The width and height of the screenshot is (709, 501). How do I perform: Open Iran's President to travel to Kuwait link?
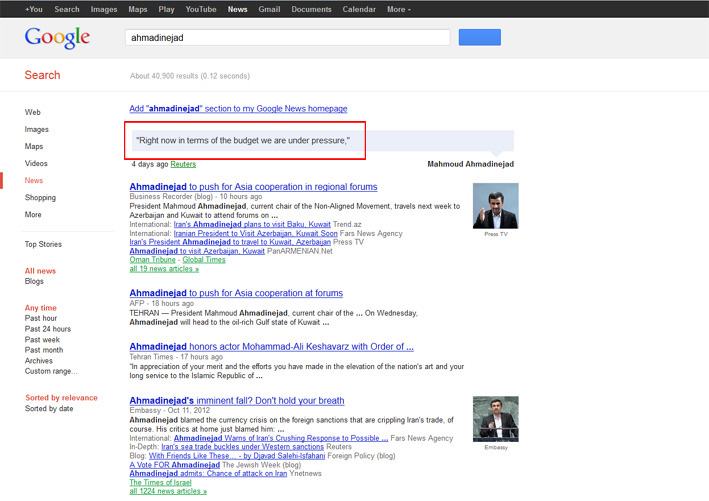230,242
